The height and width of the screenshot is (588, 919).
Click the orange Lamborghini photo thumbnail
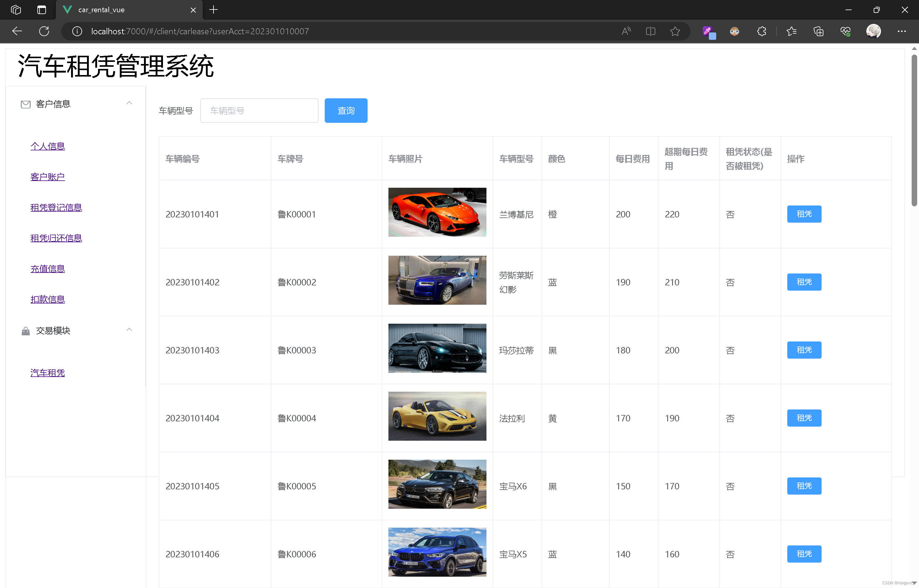tap(437, 212)
